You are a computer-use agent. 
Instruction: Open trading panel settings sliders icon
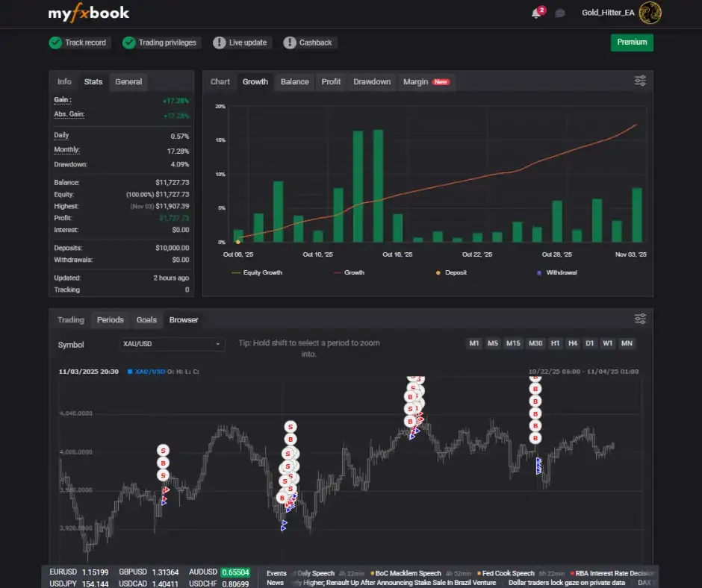(640, 319)
